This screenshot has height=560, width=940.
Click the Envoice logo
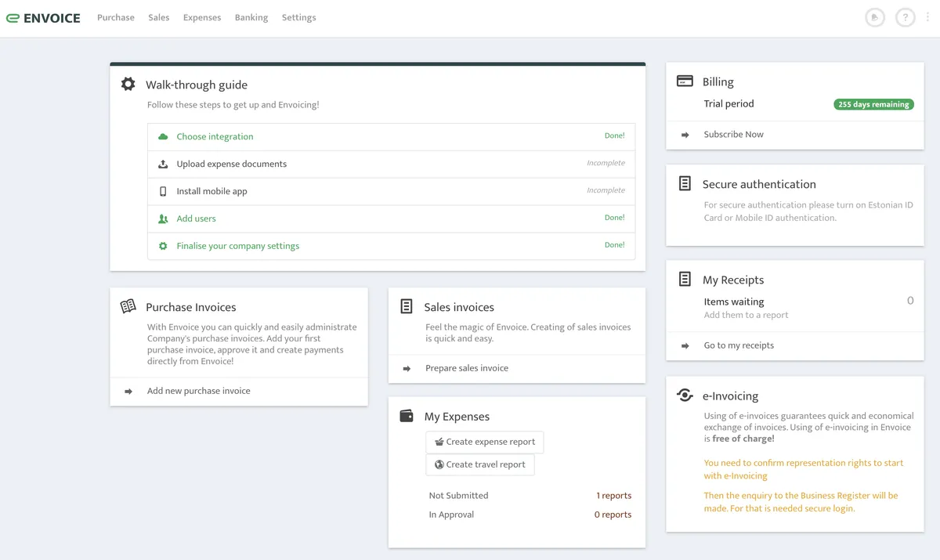43,18
